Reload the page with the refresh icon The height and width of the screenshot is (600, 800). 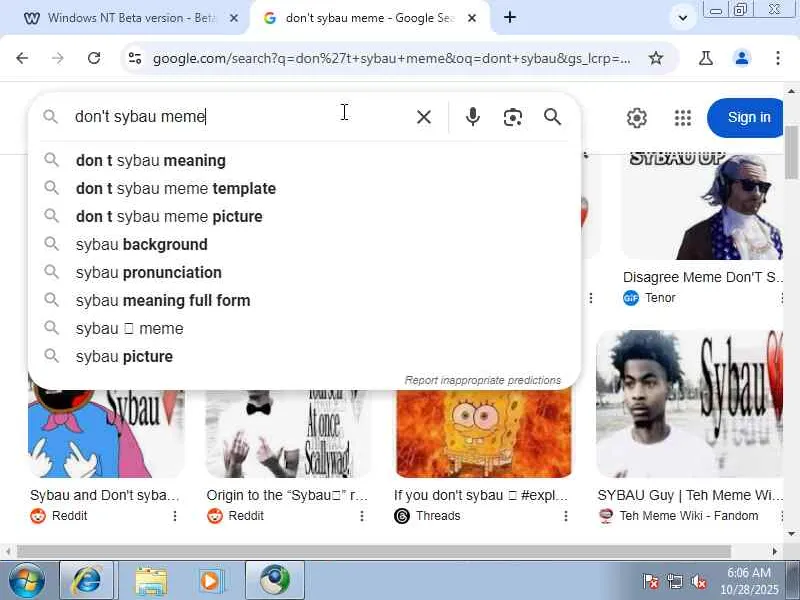coord(94,58)
